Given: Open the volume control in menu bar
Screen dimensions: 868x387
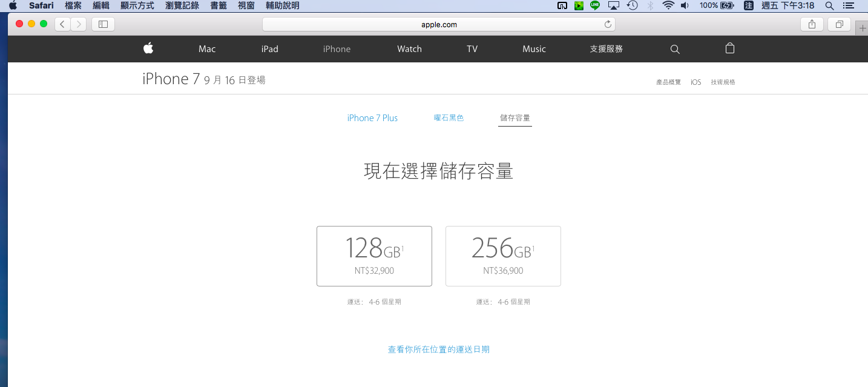Looking at the screenshot, I should (x=685, y=5).
